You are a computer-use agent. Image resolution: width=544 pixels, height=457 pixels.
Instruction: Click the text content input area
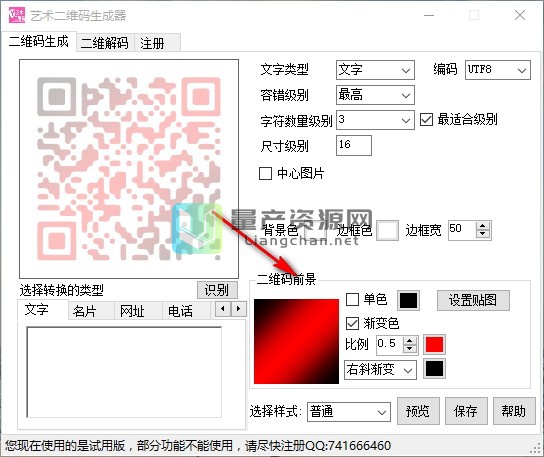point(124,372)
